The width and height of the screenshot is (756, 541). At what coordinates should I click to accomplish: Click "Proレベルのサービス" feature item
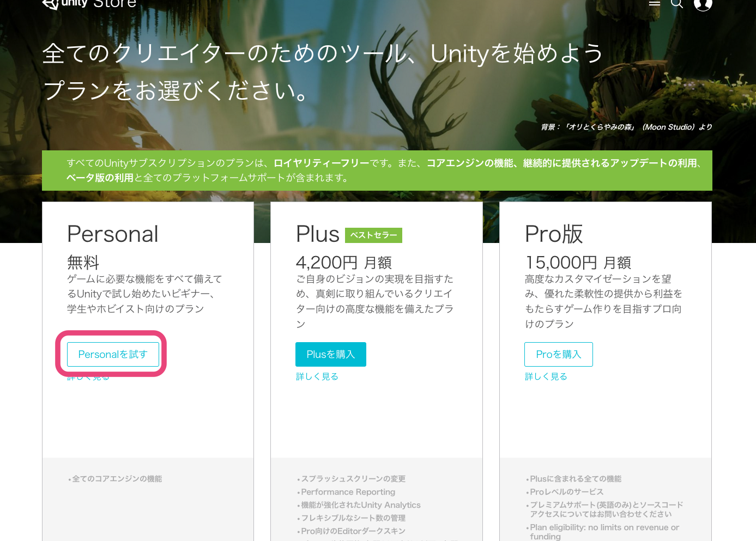point(567,492)
